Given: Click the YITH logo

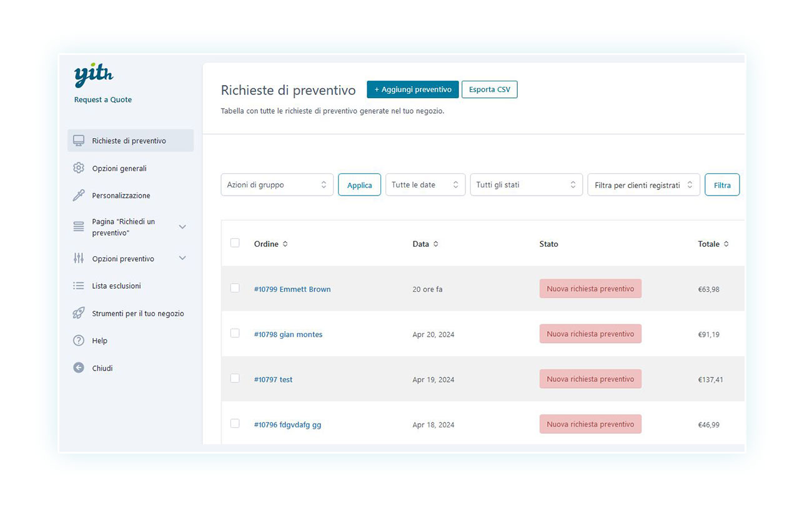Looking at the screenshot, I should tap(94, 76).
